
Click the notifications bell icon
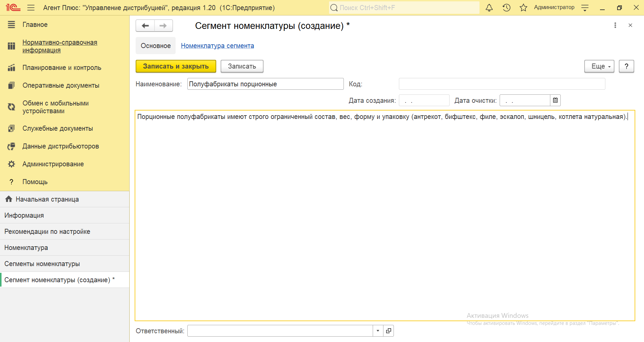coord(489,8)
